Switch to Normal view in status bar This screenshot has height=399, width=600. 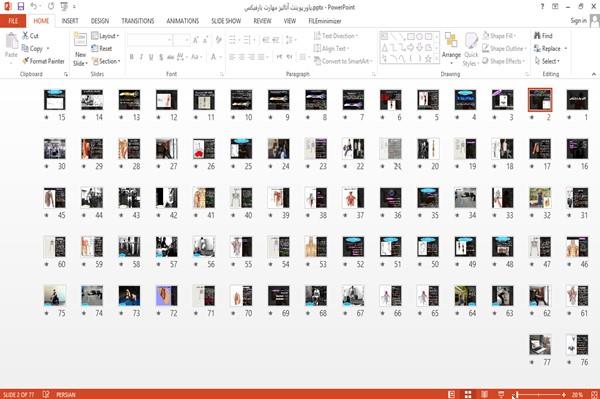(x=452, y=394)
